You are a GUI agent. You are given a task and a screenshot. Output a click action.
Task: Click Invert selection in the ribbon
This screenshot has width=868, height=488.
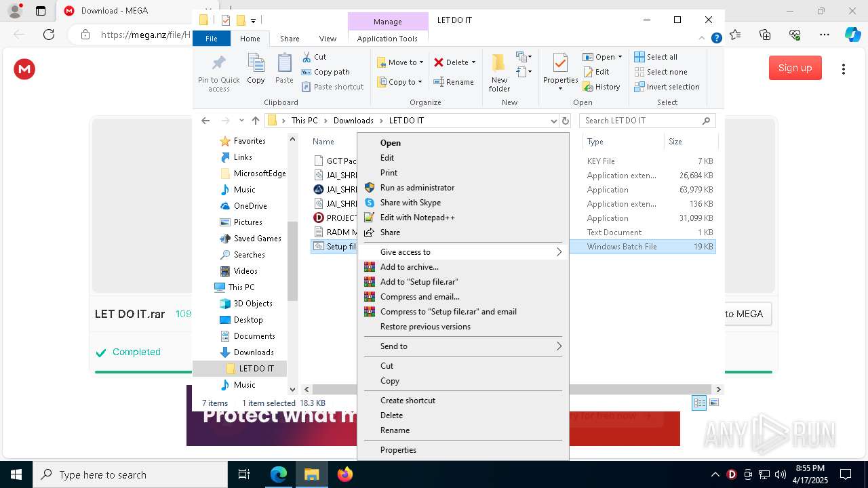click(667, 87)
